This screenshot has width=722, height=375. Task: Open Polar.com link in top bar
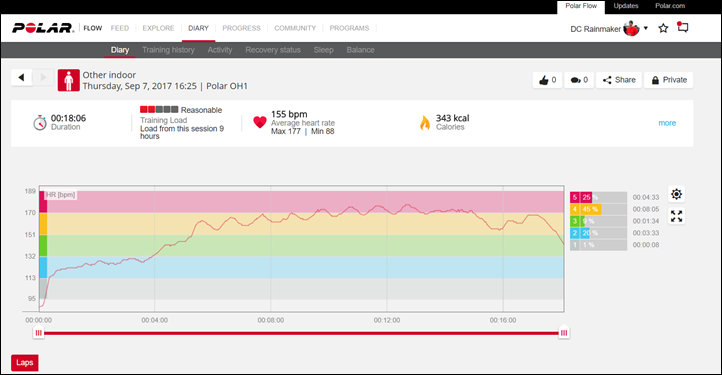tap(670, 6)
